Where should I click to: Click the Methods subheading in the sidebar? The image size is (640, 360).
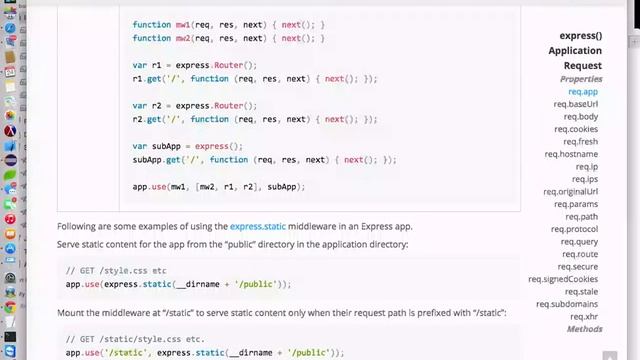[584, 329]
